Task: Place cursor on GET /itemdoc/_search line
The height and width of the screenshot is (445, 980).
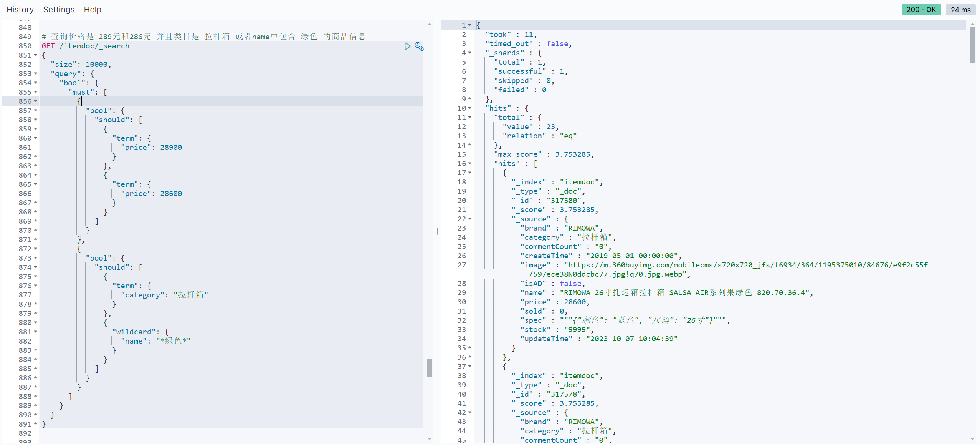Action: click(x=85, y=46)
